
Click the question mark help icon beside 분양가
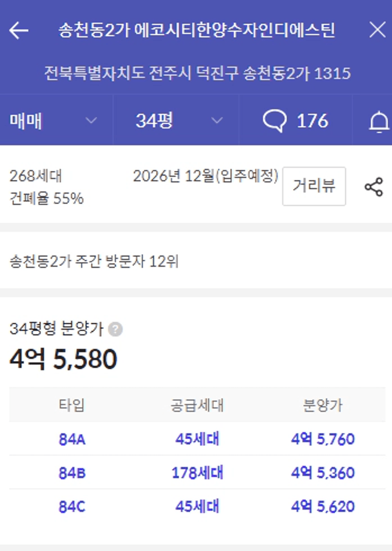click(115, 330)
